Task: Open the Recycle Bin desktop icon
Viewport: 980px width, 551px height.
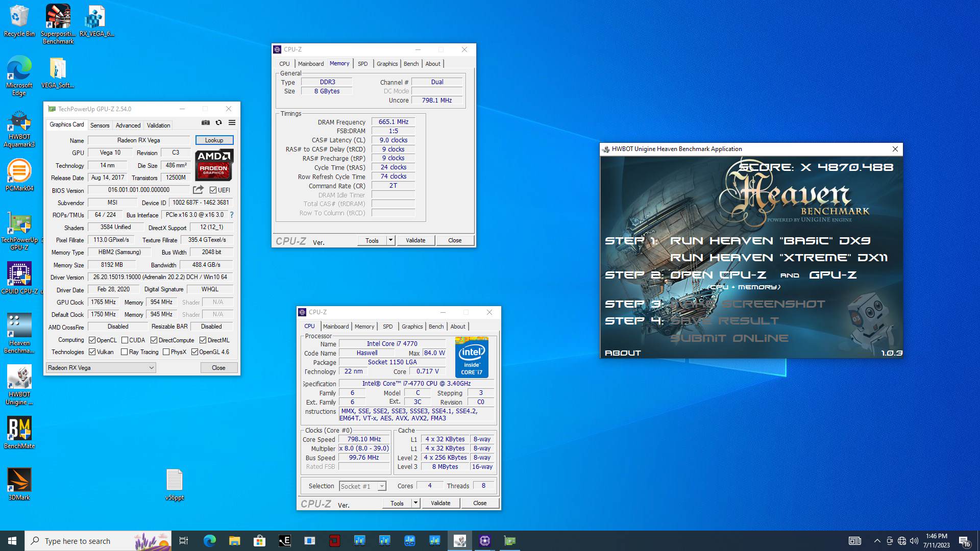Action: pyautogui.click(x=19, y=21)
